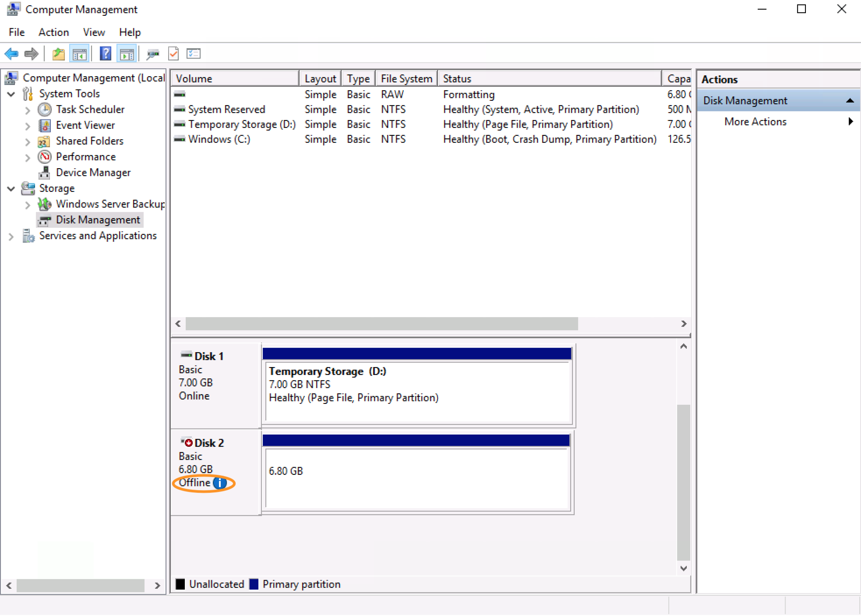Expand the Event Viewer node
Viewport: 861px width, 616px height.
27,125
